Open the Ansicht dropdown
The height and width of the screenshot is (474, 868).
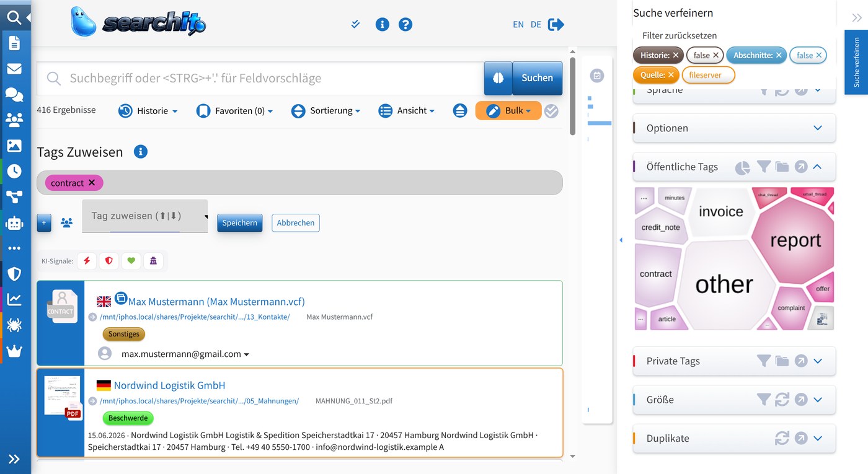click(x=406, y=111)
